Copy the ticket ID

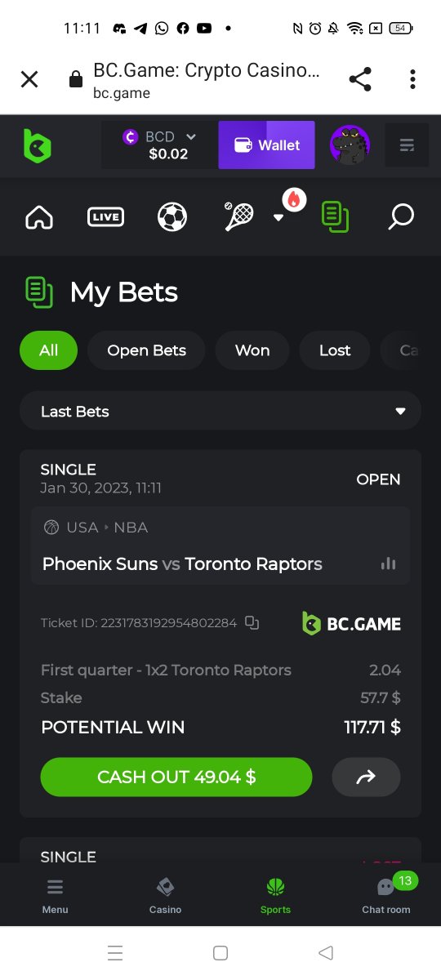click(252, 623)
